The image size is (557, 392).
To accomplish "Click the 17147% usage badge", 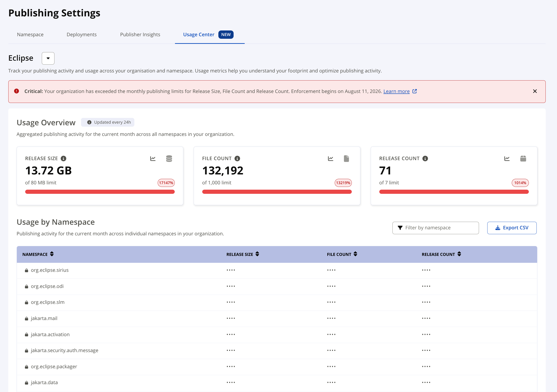I will (x=166, y=183).
